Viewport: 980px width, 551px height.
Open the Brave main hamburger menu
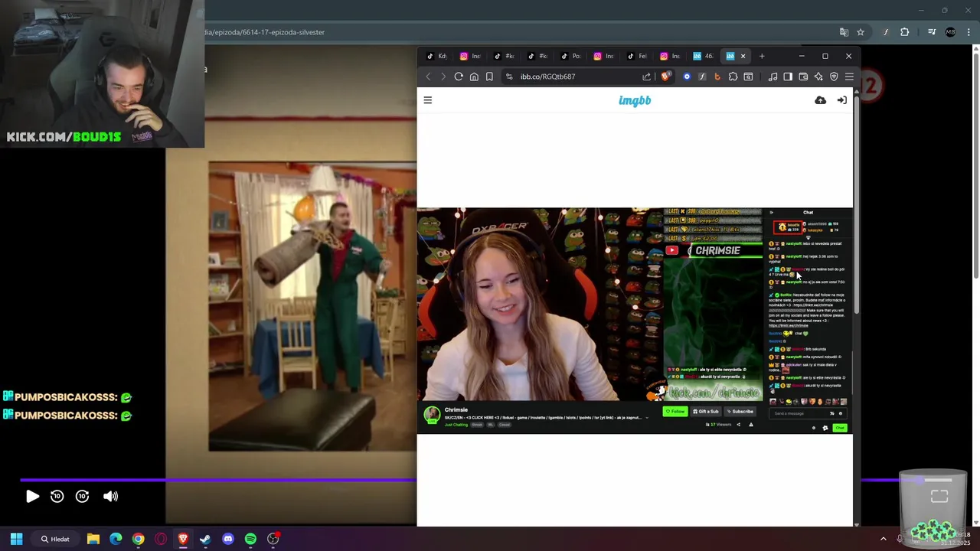point(849,77)
